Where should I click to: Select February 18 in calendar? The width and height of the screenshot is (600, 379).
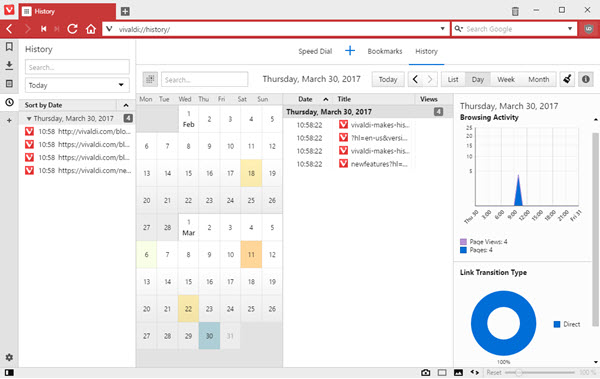251,173
